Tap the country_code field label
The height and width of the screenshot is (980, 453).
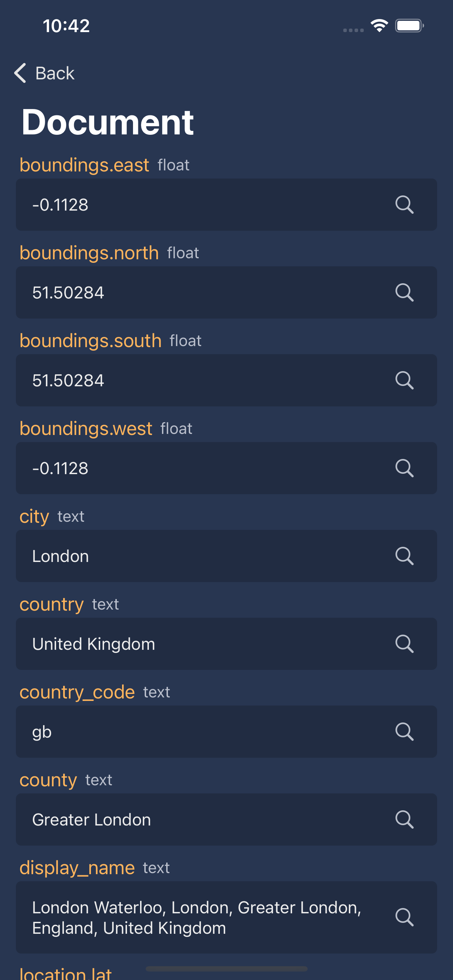tap(77, 692)
